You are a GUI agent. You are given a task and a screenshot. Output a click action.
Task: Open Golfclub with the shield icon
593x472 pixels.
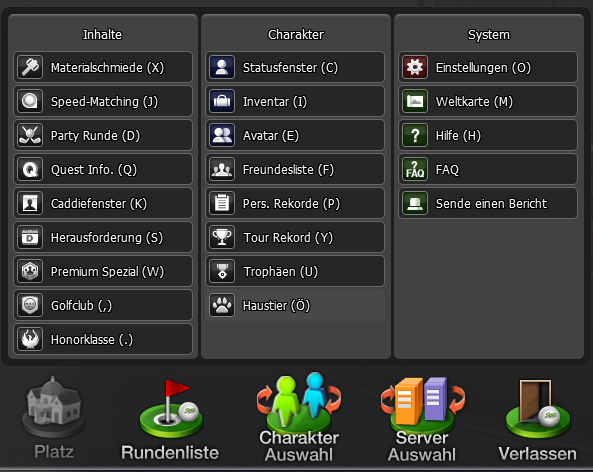coord(30,305)
